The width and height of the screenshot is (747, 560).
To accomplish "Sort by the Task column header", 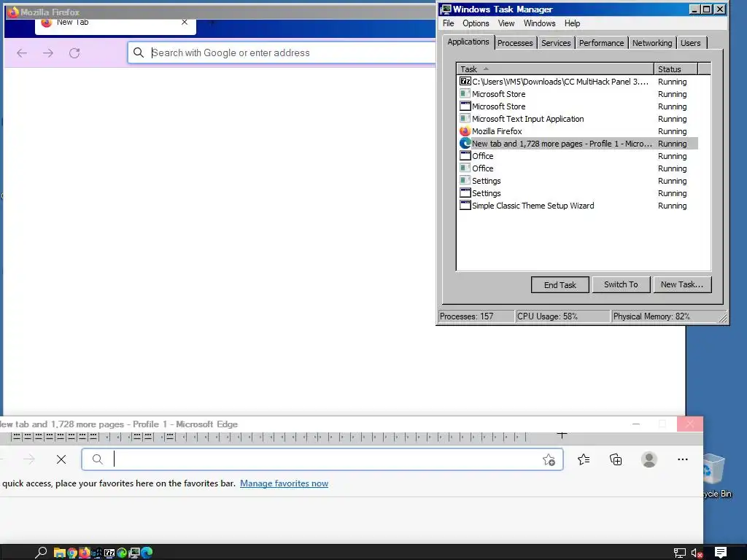I will (555, 69).
